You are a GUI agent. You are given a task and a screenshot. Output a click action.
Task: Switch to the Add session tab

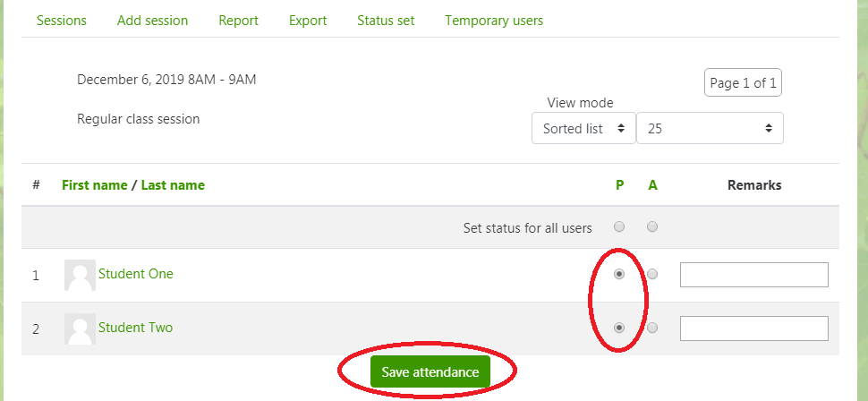(152, 21)
